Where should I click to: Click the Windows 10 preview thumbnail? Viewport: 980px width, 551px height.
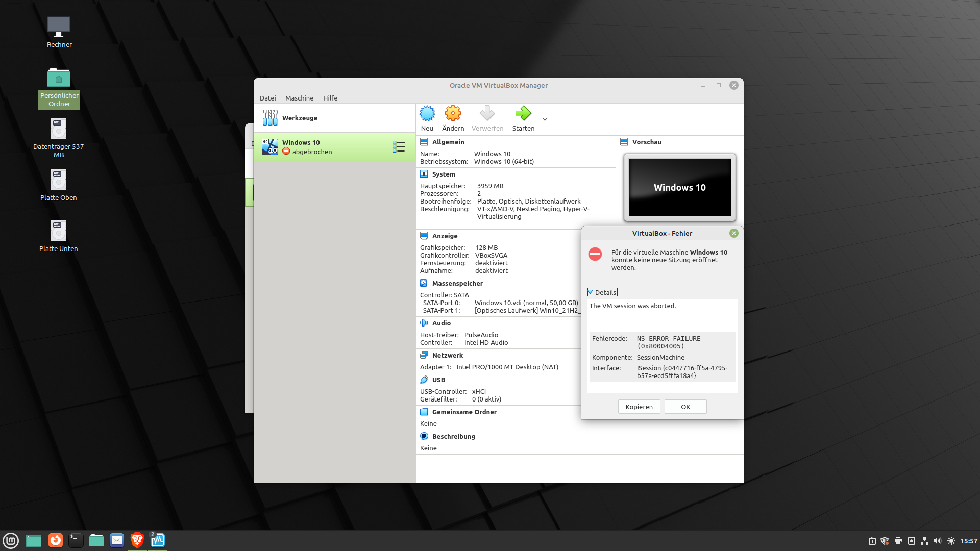click(679, 187)
